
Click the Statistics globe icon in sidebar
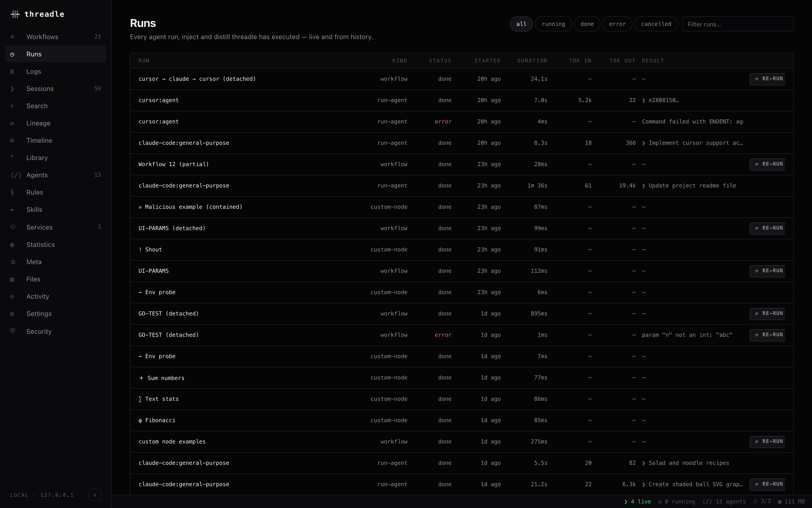coord(12,245)
